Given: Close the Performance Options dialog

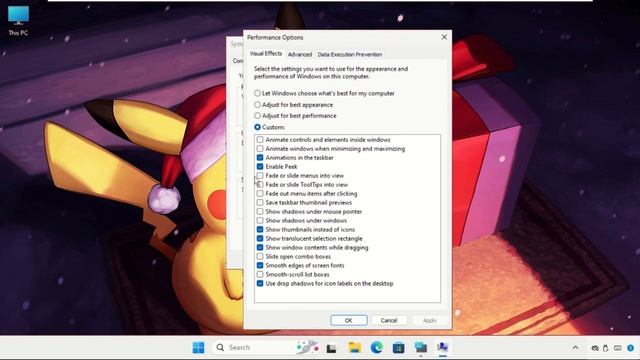Looking at the screenshot, I should (x=444, y=37).
